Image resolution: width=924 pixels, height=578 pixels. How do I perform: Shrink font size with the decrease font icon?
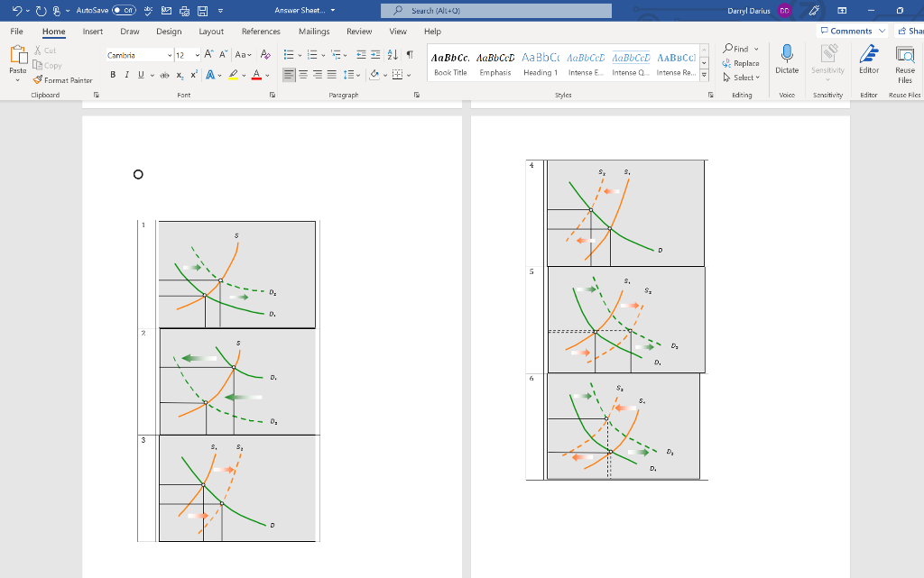point(224,55)
